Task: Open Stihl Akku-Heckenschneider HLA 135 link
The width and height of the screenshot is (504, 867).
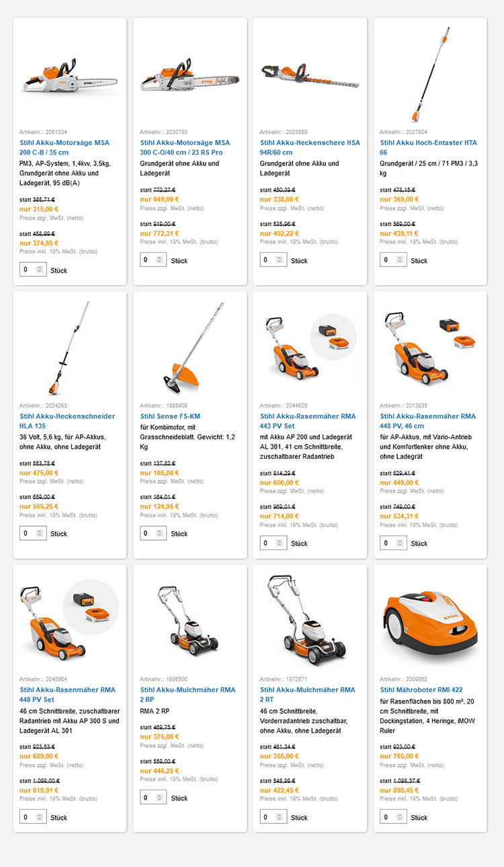Action: [x=67, y=421]
